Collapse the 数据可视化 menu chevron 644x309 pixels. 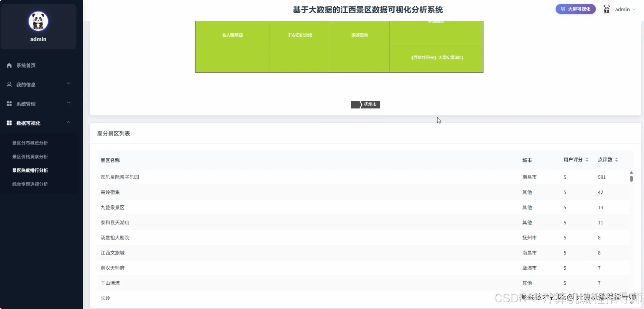pos(68,122)
